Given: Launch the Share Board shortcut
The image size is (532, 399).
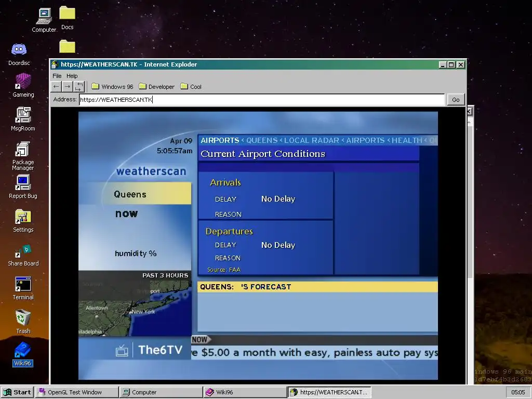Looking at the screenshot, I should [x=23, y=255].
